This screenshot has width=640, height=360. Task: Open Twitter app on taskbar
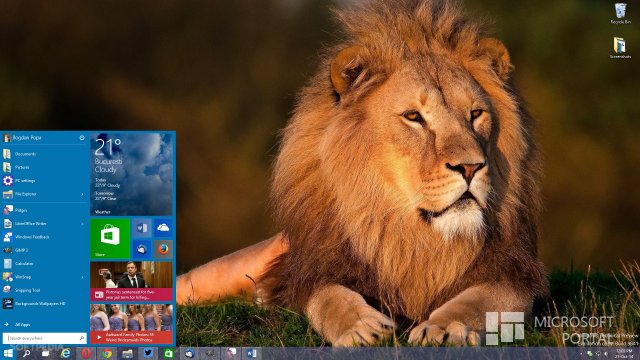click(148, 353)
